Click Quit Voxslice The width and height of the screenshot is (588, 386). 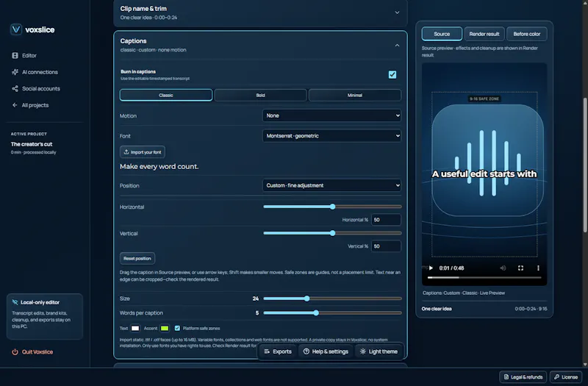[32, 352]
